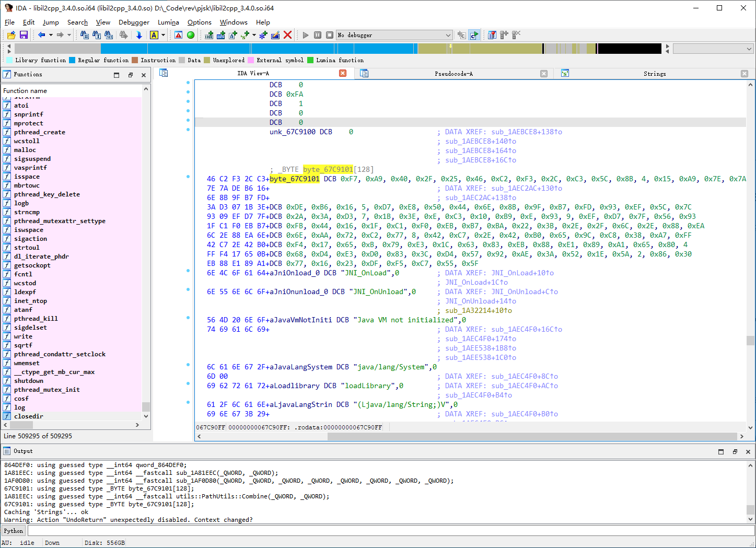Click the blue down arrow jump icon
The width and height of the screenshot is (756, 548).
click(139, 35)
